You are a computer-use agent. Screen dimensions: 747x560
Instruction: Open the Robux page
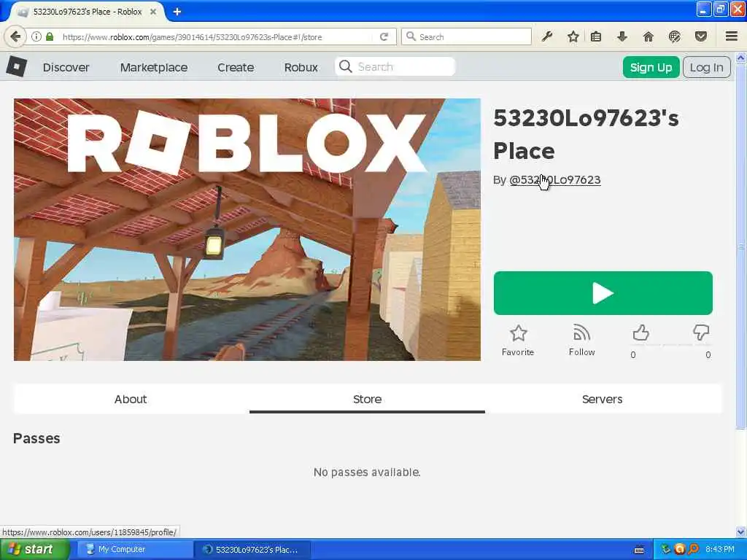point(301,68)
